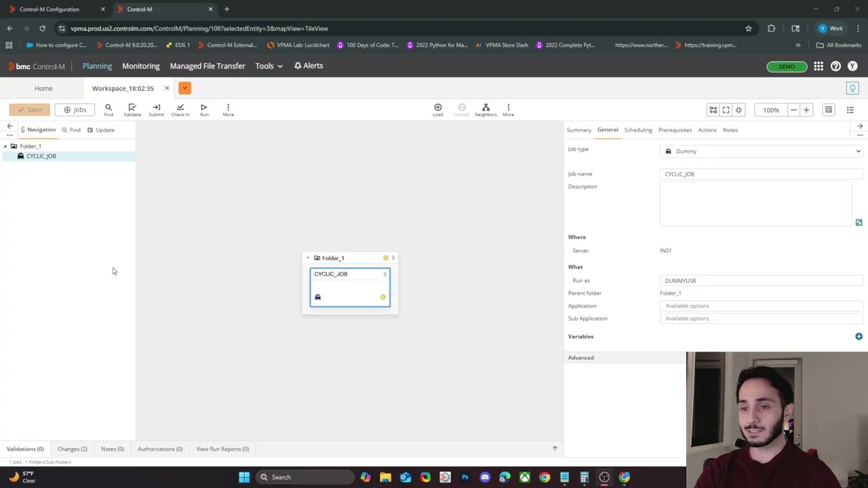Toggle the map overview panel
This screenshot has width=868, height=488.
(x=829, y=110)
